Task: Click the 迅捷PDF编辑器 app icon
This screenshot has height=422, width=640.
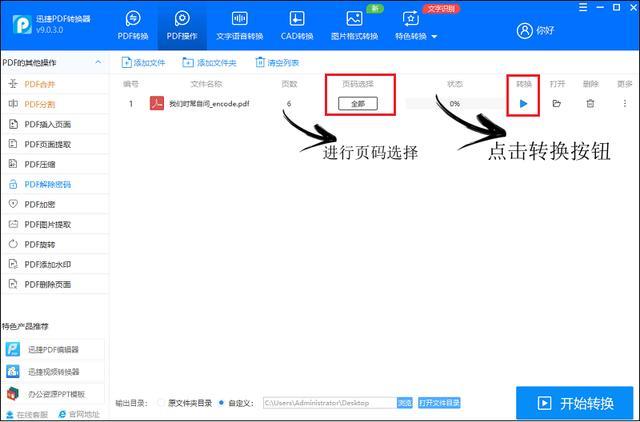Action: [13, 349]
